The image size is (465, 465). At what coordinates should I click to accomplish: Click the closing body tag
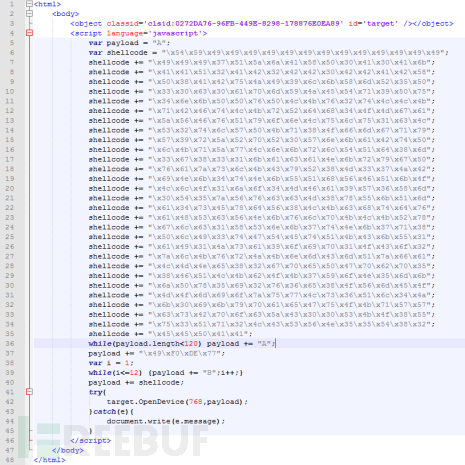point(68,450)
